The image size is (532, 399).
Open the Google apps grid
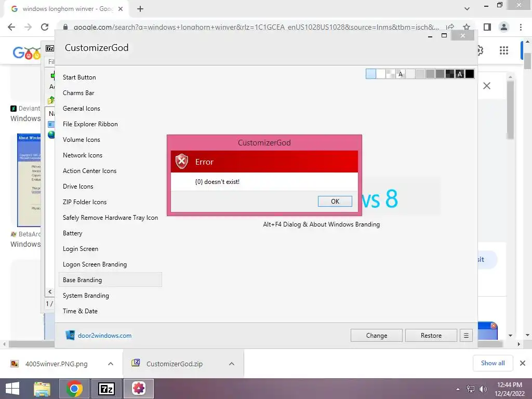pyautogui.click(x=504, y=50)
